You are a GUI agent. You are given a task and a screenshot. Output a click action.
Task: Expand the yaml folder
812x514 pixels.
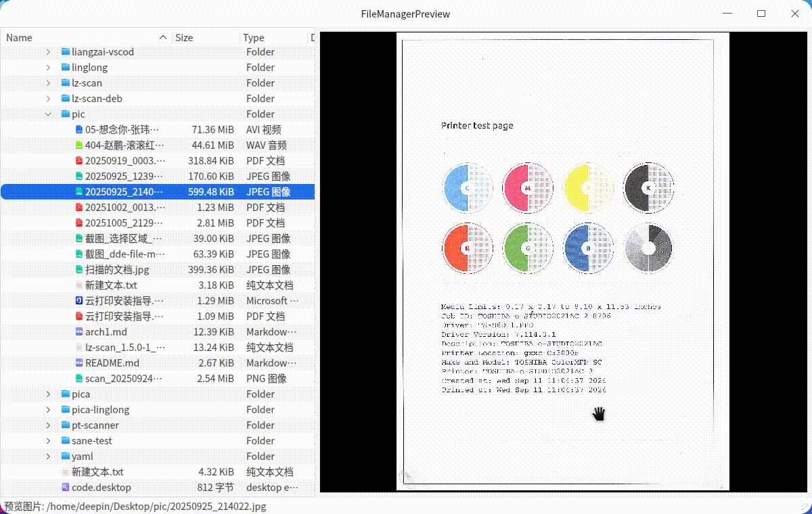tap(48, 457)
